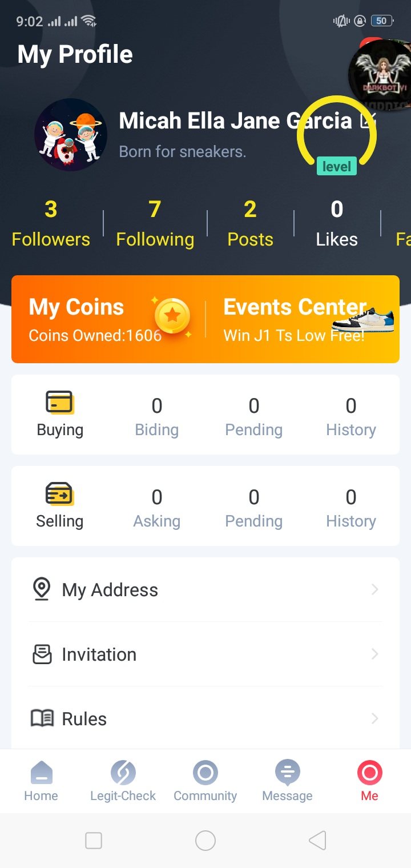Open Events Center banner
Viewport: 411px width, 868px height.
point(303,319)
